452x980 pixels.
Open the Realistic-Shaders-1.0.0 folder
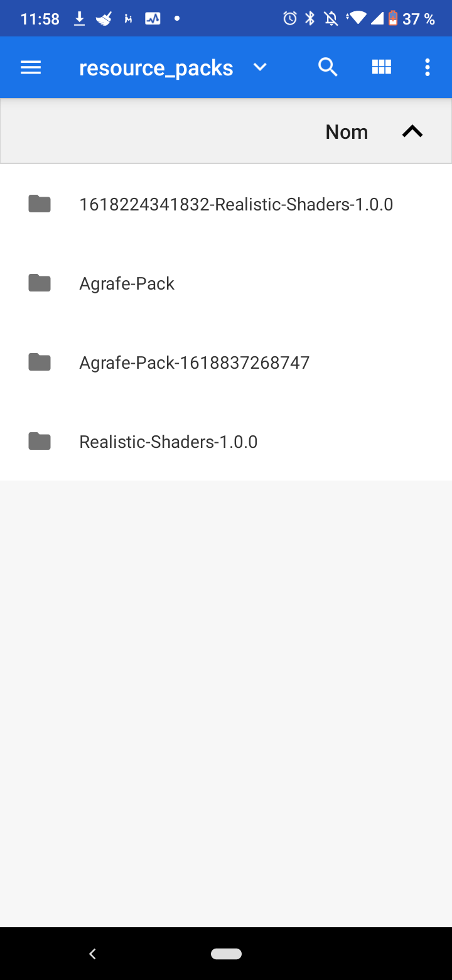[x=168, y=442]
